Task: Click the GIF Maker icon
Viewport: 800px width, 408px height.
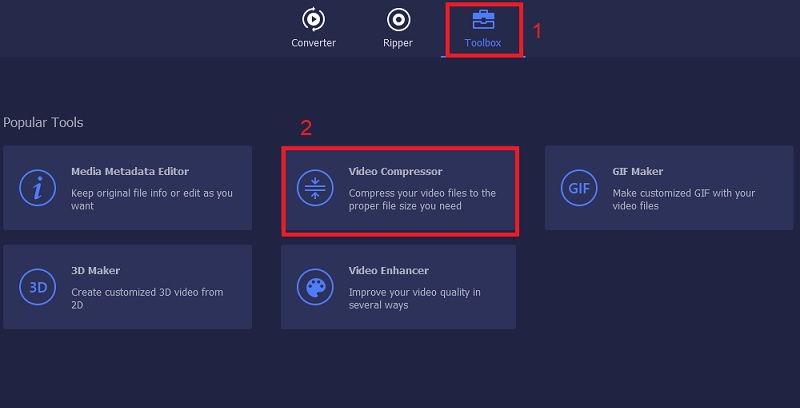Action: [579, 188]
